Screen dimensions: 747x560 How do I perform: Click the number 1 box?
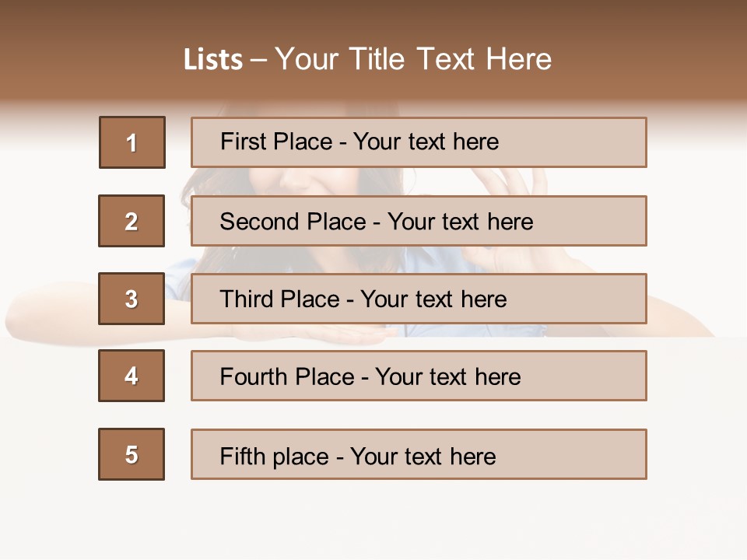coord(132,142)
